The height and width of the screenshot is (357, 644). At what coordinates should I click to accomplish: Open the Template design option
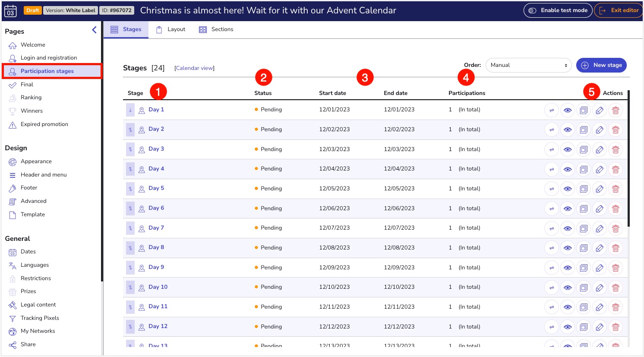pyautogui.click(x=32, y=215)
